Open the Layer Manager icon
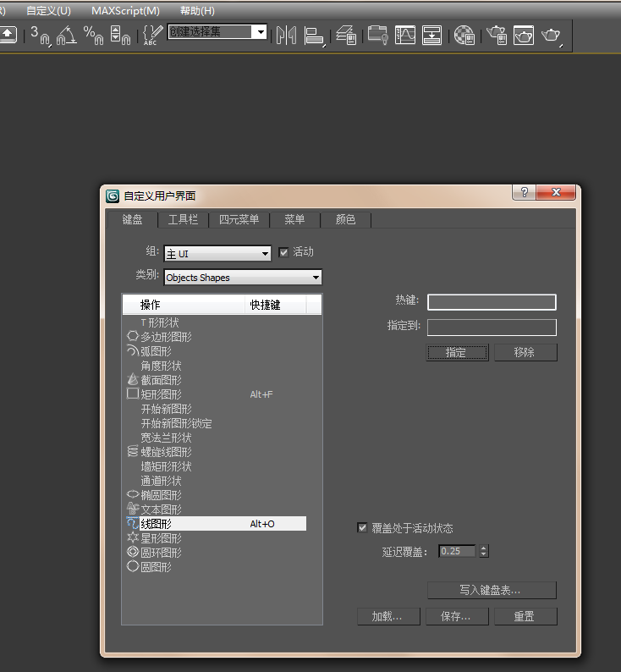 346,36
